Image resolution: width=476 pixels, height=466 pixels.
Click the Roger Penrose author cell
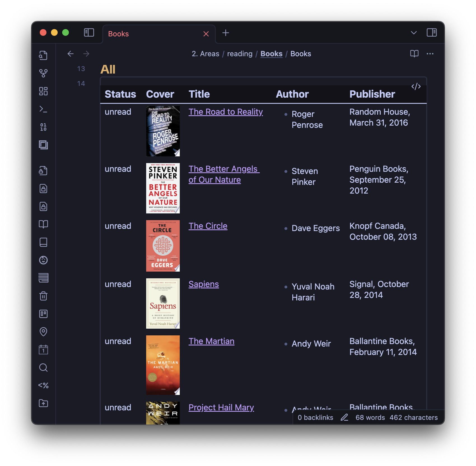pyautogui.click(x=307, y=119)
